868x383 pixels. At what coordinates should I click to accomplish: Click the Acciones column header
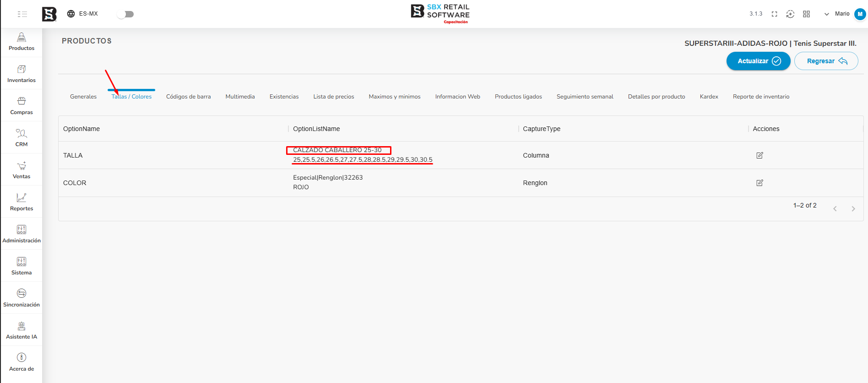click(766, 129)
